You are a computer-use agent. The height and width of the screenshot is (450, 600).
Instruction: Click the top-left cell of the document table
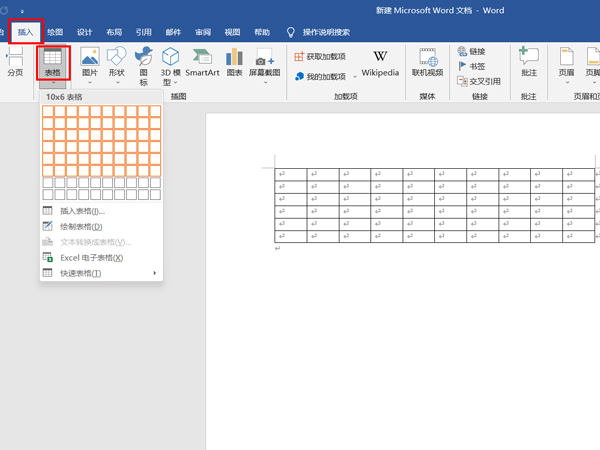click(291, 174)
